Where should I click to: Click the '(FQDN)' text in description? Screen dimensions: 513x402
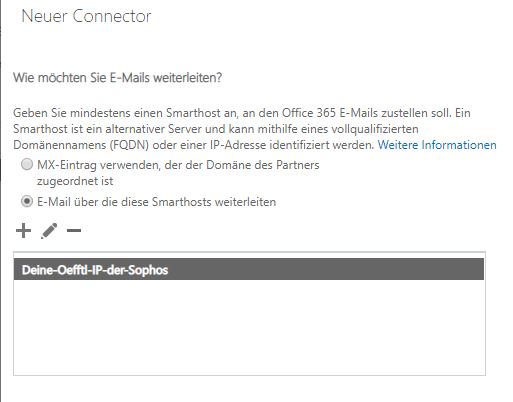pyautogui.click(x=129, y=145)
